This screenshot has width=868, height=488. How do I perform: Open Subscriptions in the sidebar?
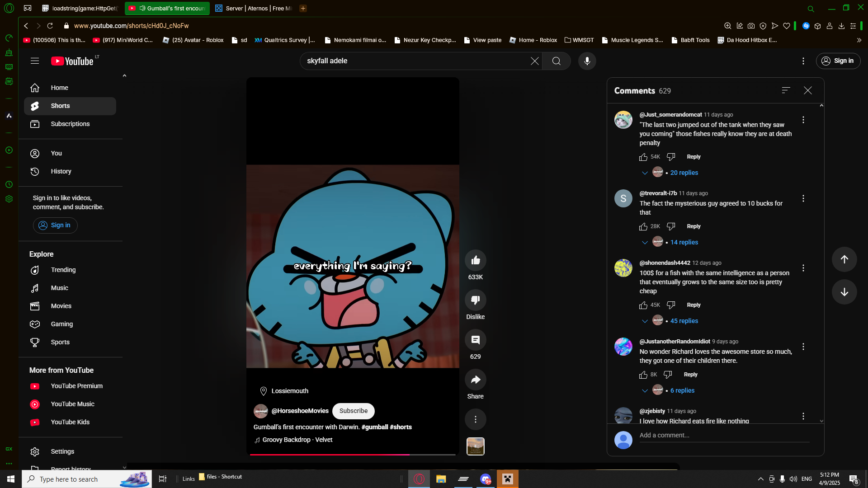pos(70,124)
